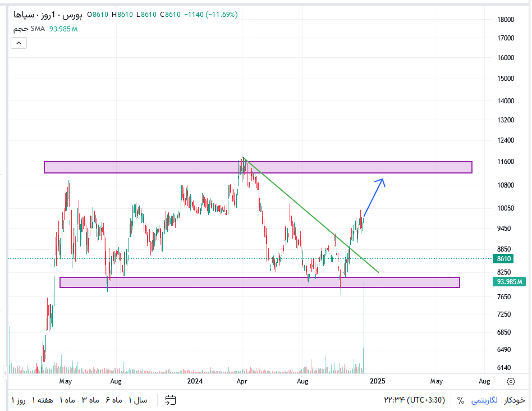This screenshot has height=411, width=532.
Task: Collapse the indicator legend with the chevron
Action: 19,43
